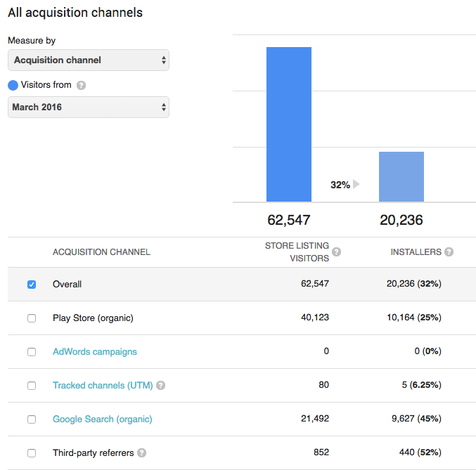The height and width of the screenshot is (470, 476).
Task: Click help icon beside Tracked channels (UTM)
Action: (x=161, y=386)
